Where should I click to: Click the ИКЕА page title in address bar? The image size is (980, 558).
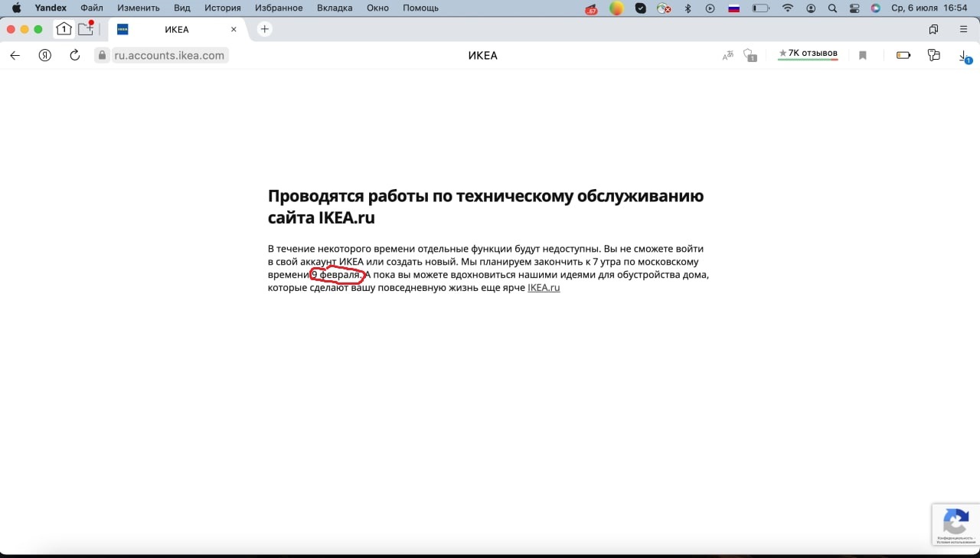click(483, 55)
